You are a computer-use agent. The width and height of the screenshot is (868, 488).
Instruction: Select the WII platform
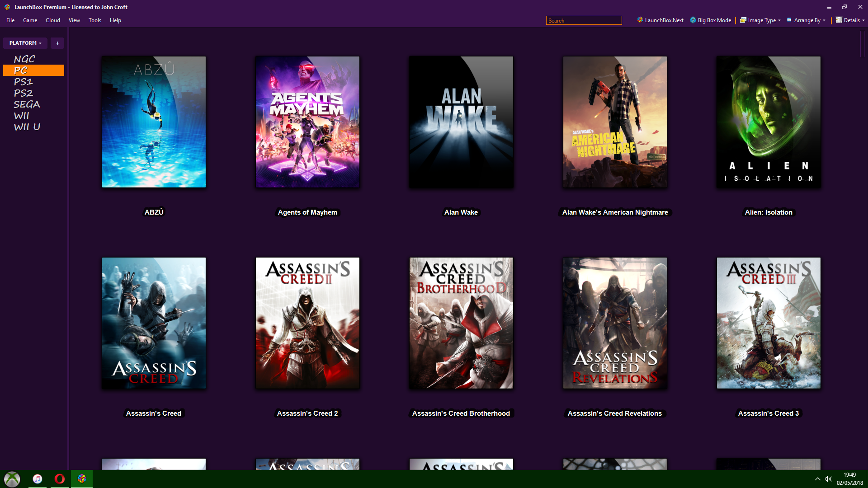33,116
